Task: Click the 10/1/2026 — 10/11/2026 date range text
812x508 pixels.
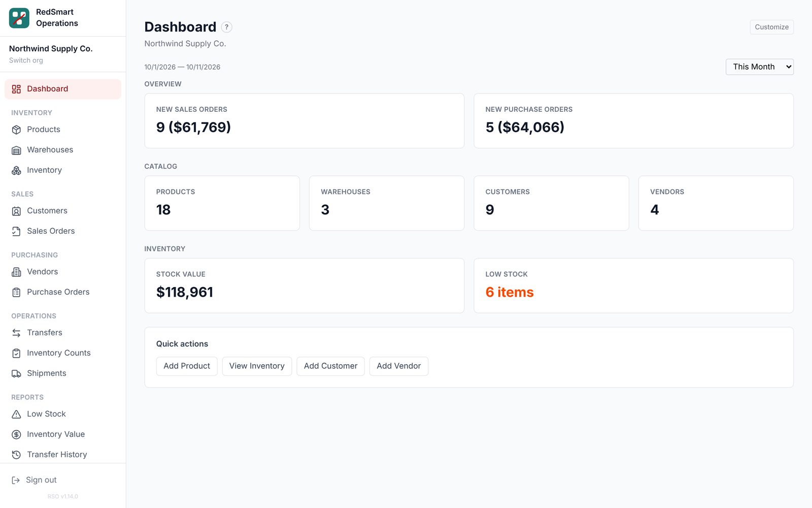Action: coord(182,67)
